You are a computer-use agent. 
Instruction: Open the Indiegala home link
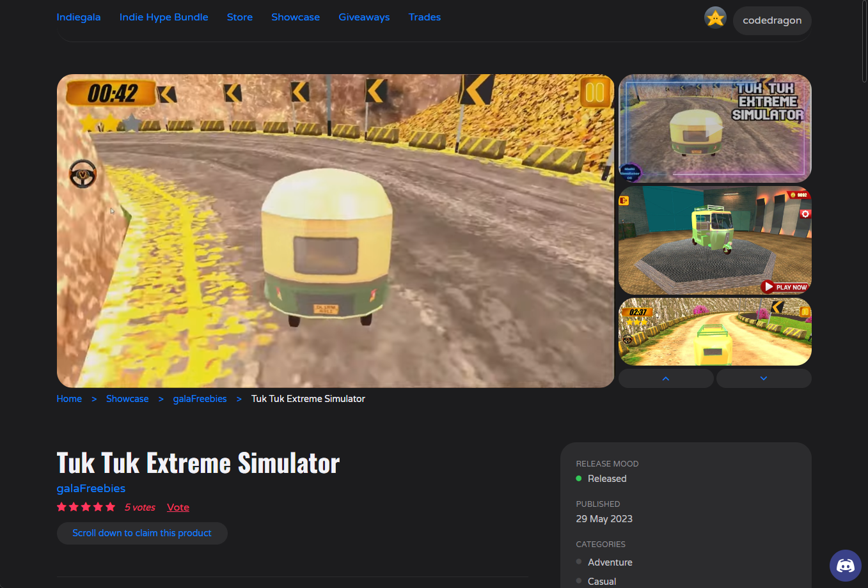tap(79, 17)
